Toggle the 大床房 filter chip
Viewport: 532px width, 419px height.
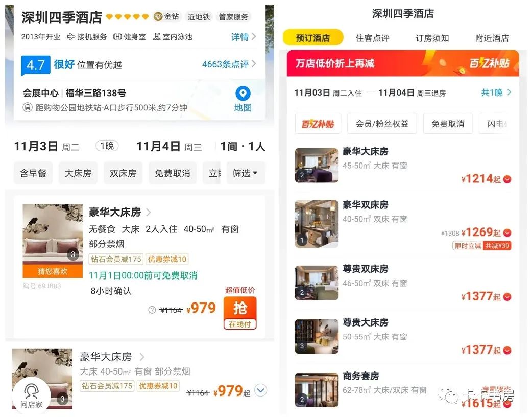[x=78, y=173]
